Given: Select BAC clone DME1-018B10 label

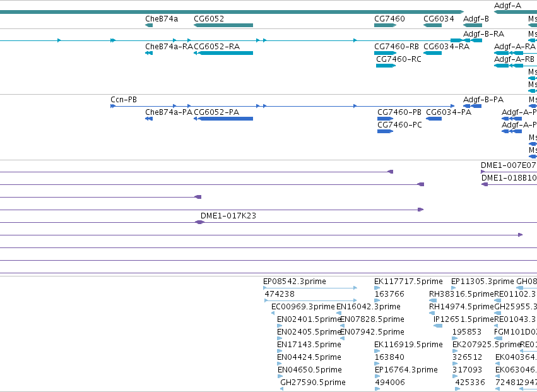Looking at the screenshot, I should coord(509,178).
